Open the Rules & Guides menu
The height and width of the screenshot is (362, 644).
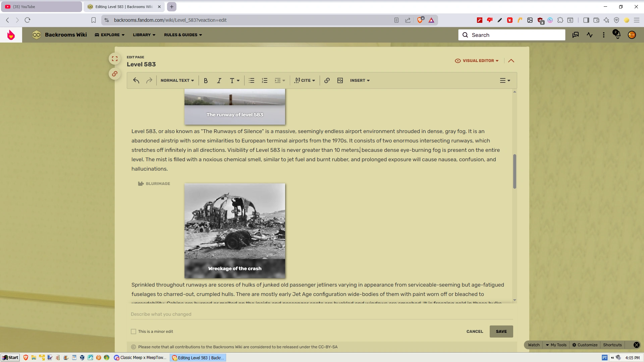(182, 35)
